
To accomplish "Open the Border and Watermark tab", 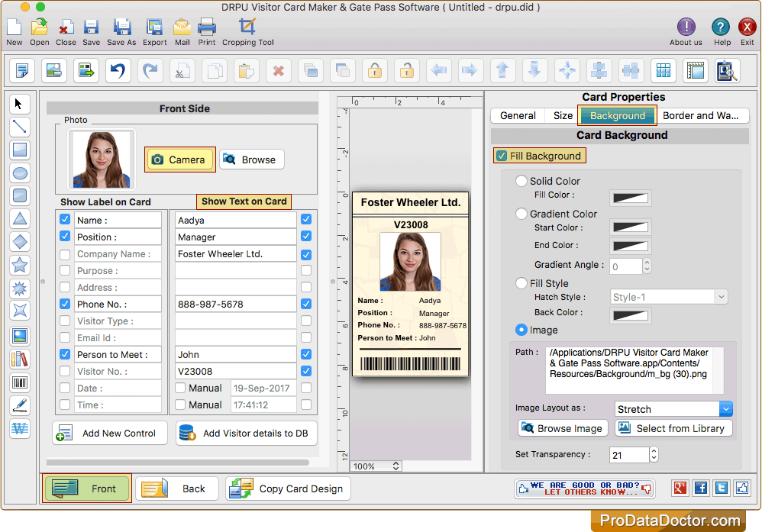I will click(701, 115).
